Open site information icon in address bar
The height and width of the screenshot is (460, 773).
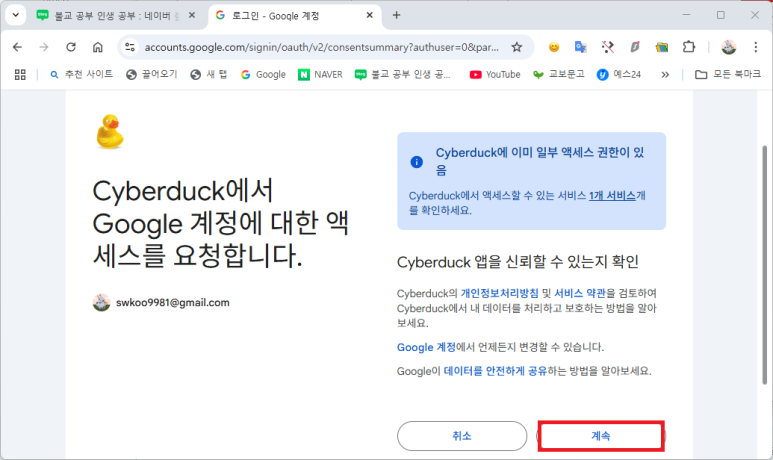tap(130, 47)
